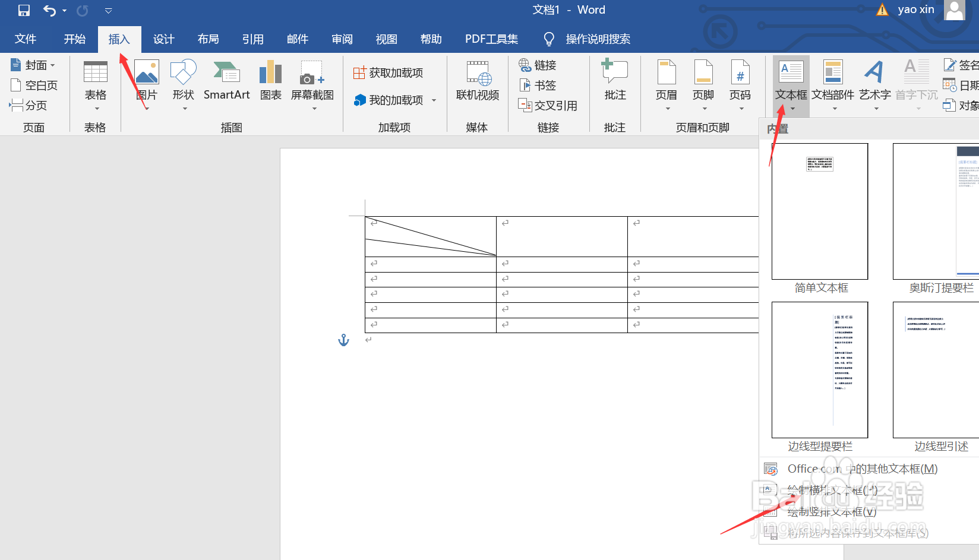Open the 审阅 ribbon tab
Viewport: 979px width, 560px height.
pos(342,39)
